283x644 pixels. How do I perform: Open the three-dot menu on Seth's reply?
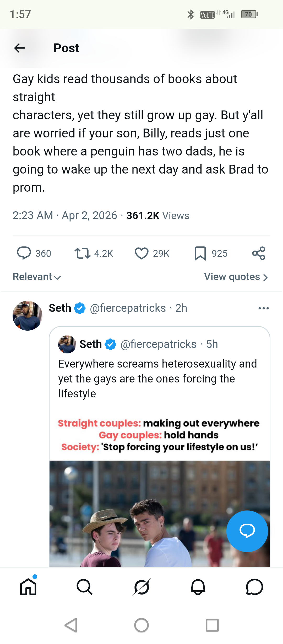[x=263, y=308]
